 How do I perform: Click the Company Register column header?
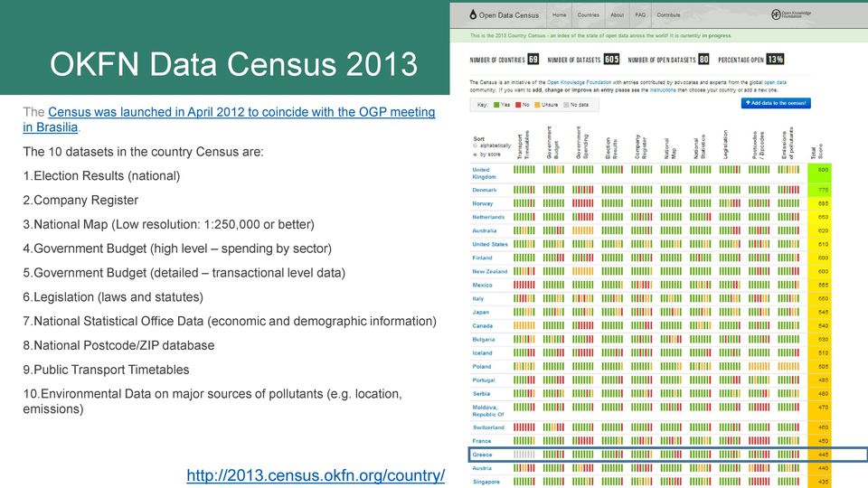click(x=641, y=146)
